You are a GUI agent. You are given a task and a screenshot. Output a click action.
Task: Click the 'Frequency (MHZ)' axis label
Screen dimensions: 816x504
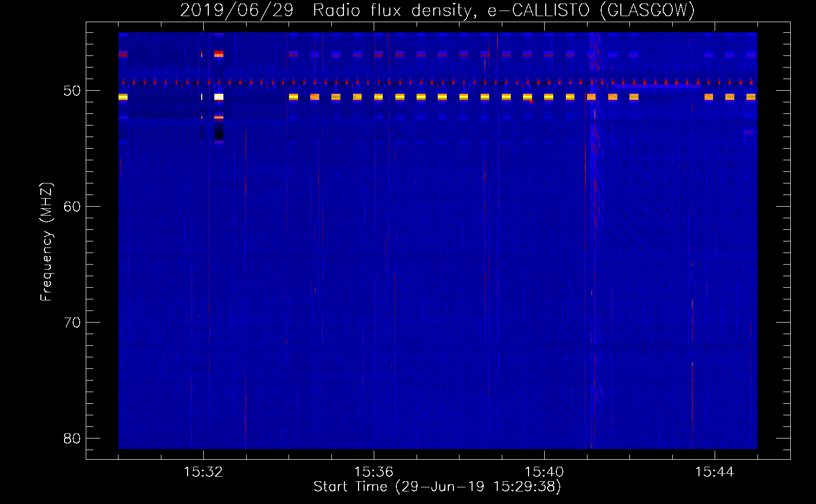coord(46,242)
